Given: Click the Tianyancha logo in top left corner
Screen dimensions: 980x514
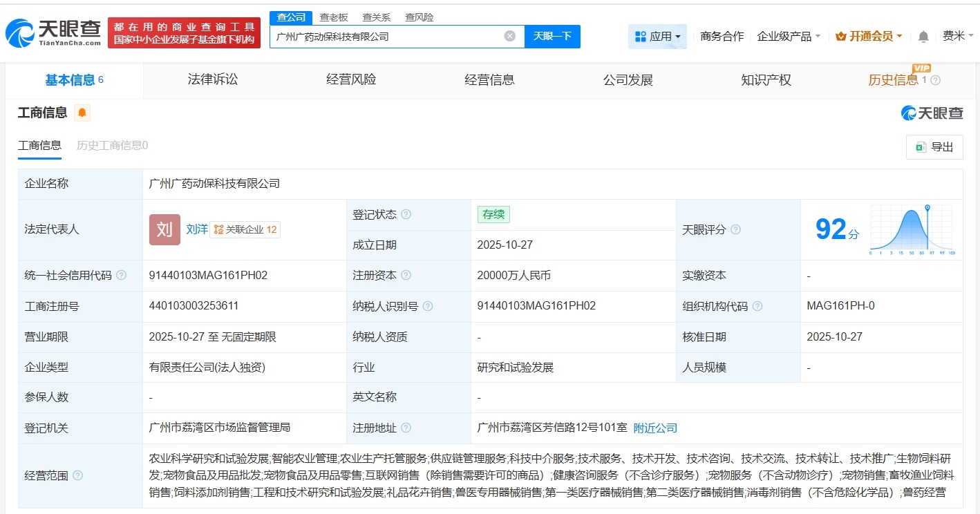Looking at the screenshot, I should pyautogui.click(x=52, y=30).
